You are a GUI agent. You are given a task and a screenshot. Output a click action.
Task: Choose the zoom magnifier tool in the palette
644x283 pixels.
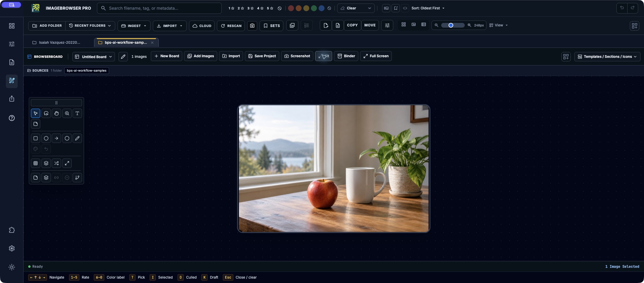tap(67, 113)
